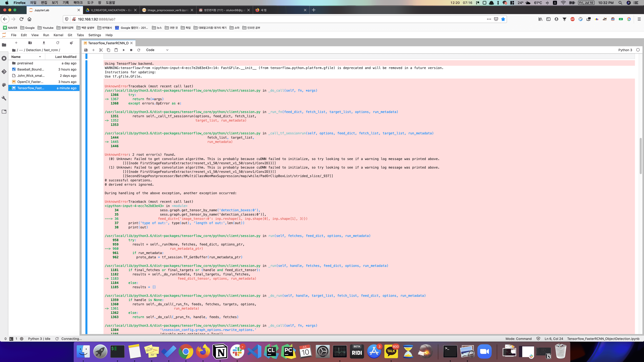The height and width of the screenshot is (362, 644).
Task: Interrupt the kernel with stop button
Action: point(131,50)
